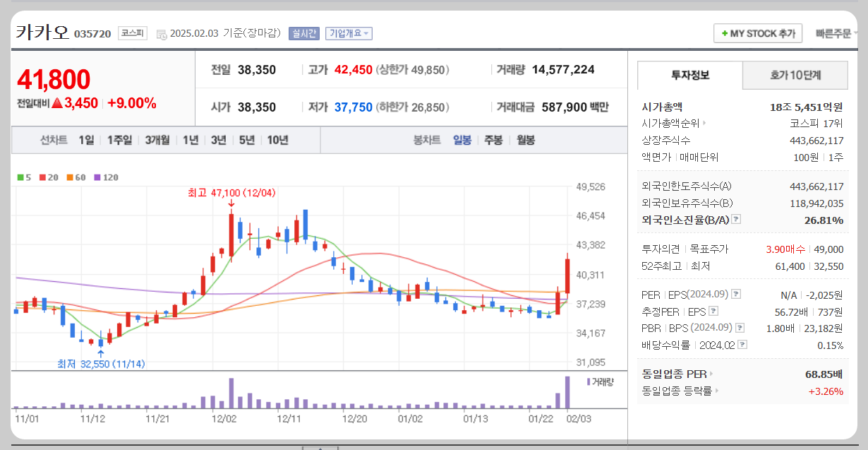Expand the 빠른주문 quick order menu
Viewport: 868px width, 450px height.
[x=838, y=33]
